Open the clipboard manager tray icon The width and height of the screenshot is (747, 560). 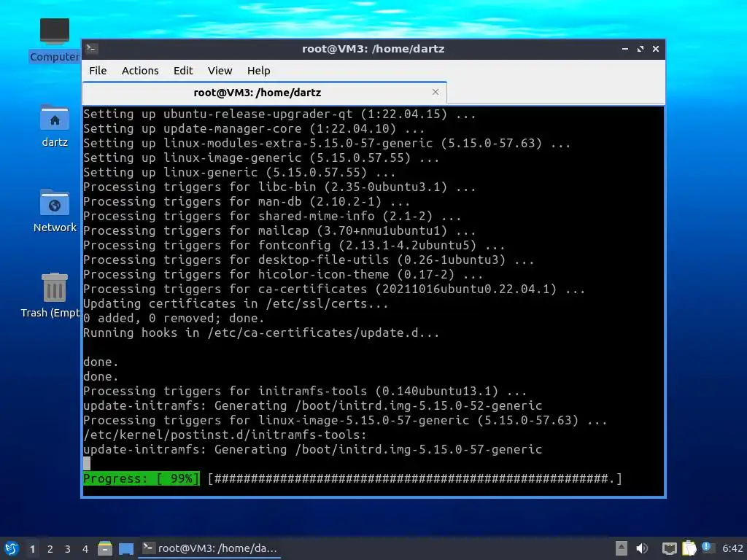tap(689, 548)
